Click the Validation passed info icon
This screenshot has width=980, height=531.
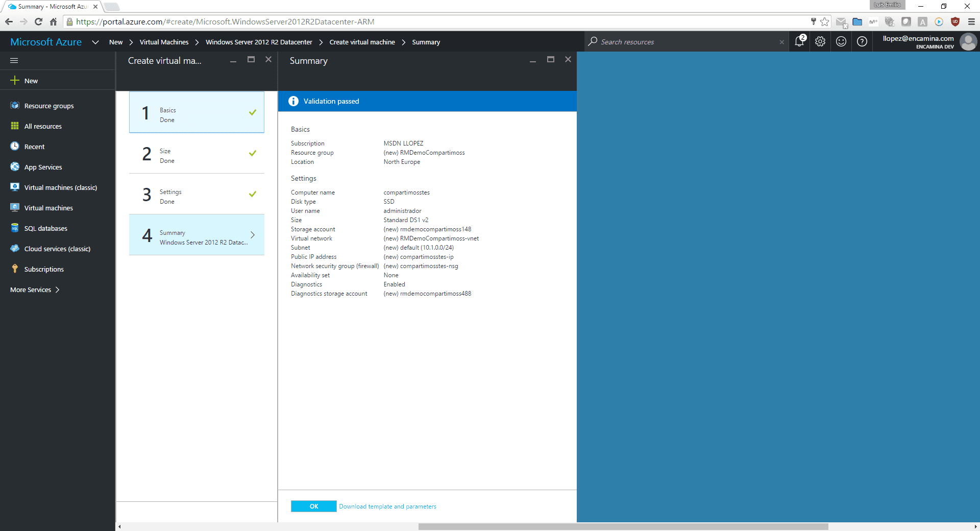click(x=293, y=101)
